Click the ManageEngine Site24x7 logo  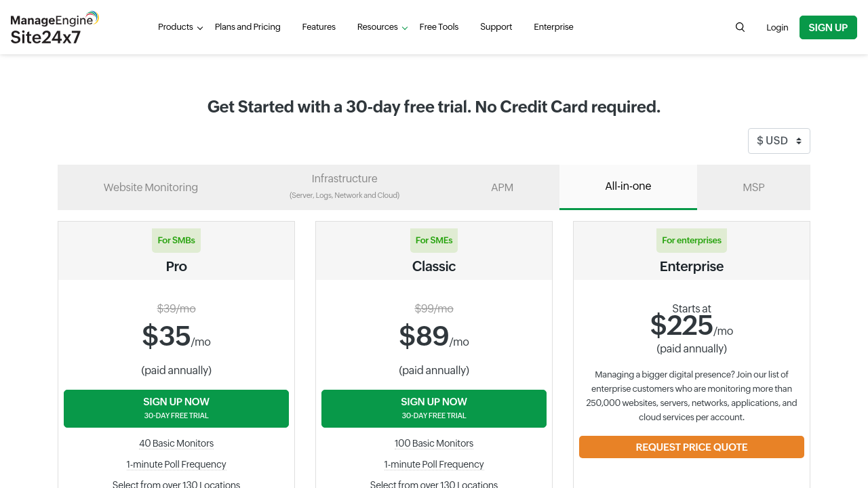point(55,28)
